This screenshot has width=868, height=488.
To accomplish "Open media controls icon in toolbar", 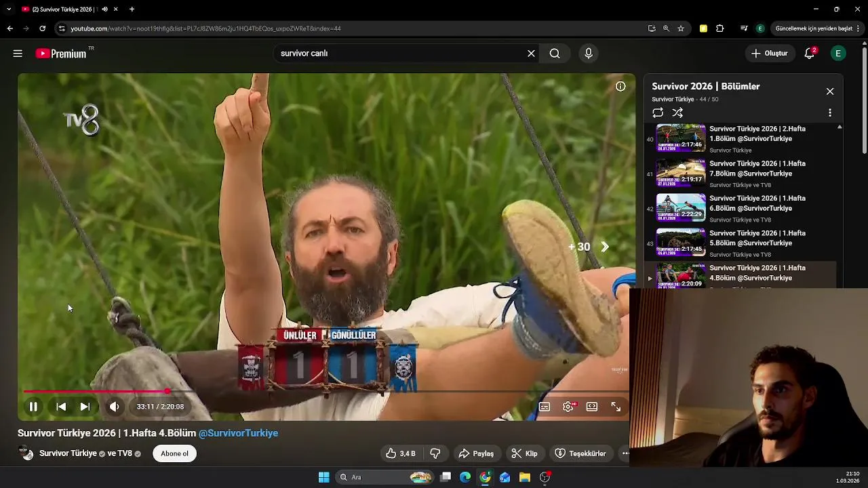I will (x=744, y=28).
